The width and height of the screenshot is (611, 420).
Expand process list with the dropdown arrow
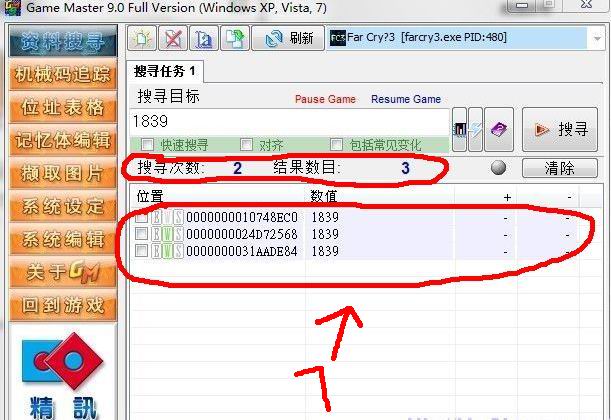click(597, 38)
